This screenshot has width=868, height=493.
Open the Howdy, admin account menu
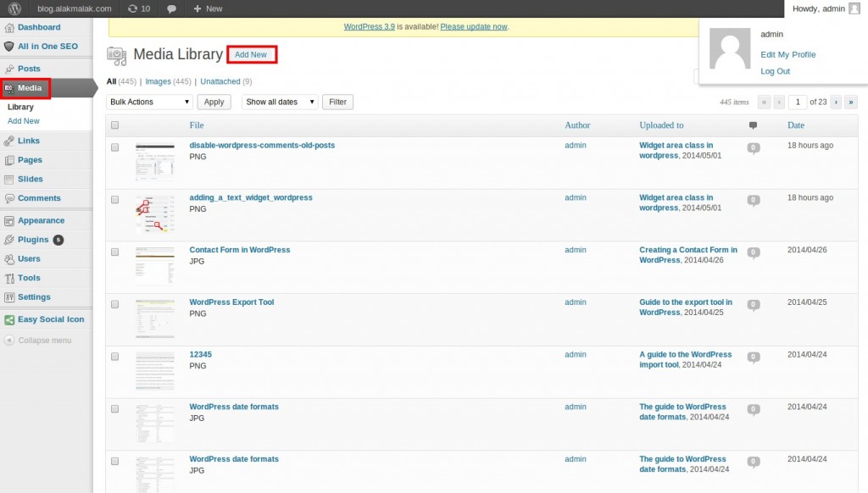pyautogui.click(x=826, y=8)
